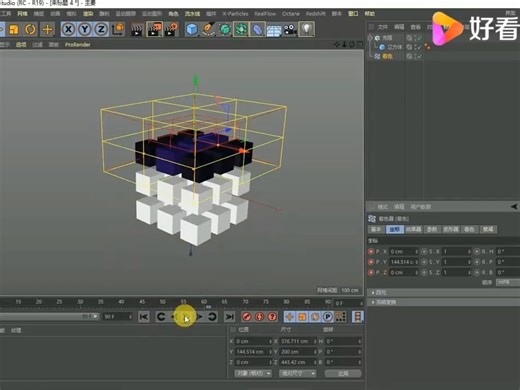This screenshot has width=520, height=390.
Task: Toggle the X axis lock icon
Action: (x=68, y=29)
